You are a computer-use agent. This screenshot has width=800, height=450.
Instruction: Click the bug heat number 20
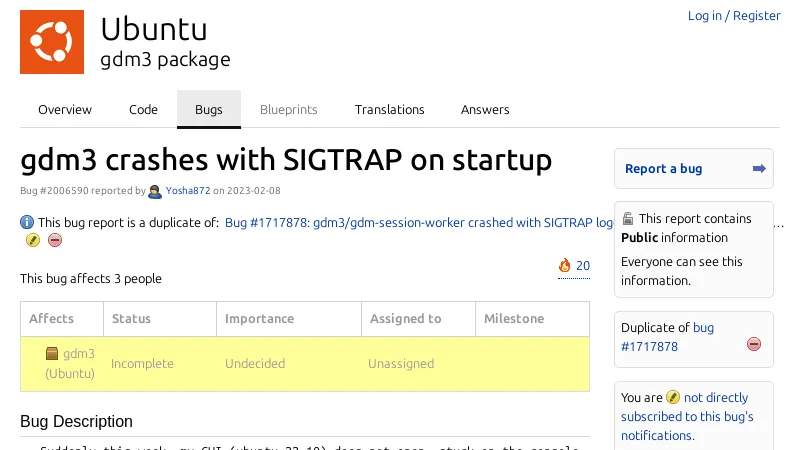click(x=582, y=266)
